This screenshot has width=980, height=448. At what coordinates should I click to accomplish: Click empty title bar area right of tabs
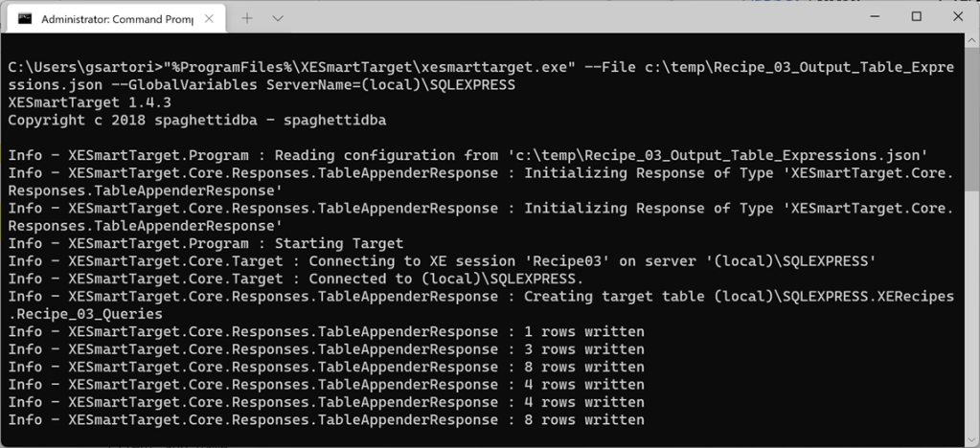(575, 17)
